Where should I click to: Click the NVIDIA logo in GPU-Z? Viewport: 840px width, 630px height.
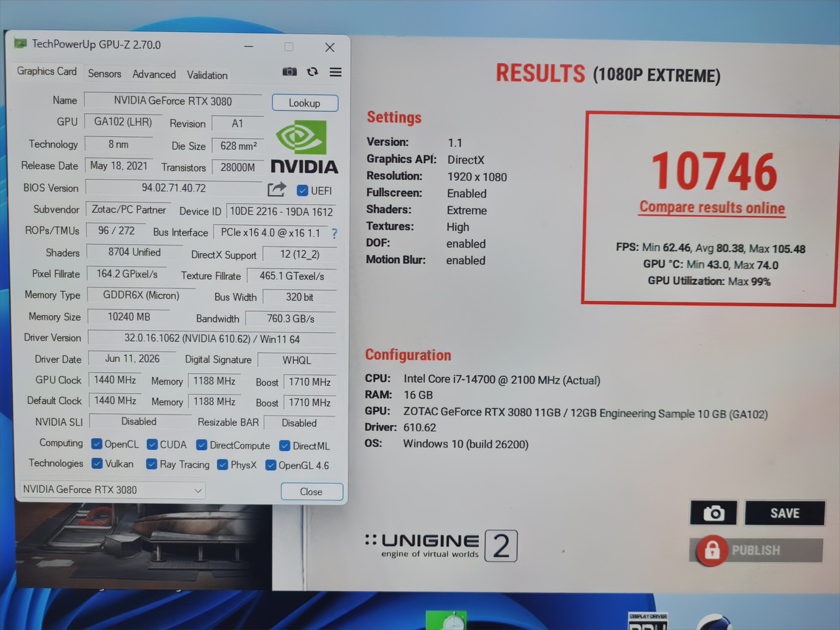pyautogui.click(x=303, y=147)
